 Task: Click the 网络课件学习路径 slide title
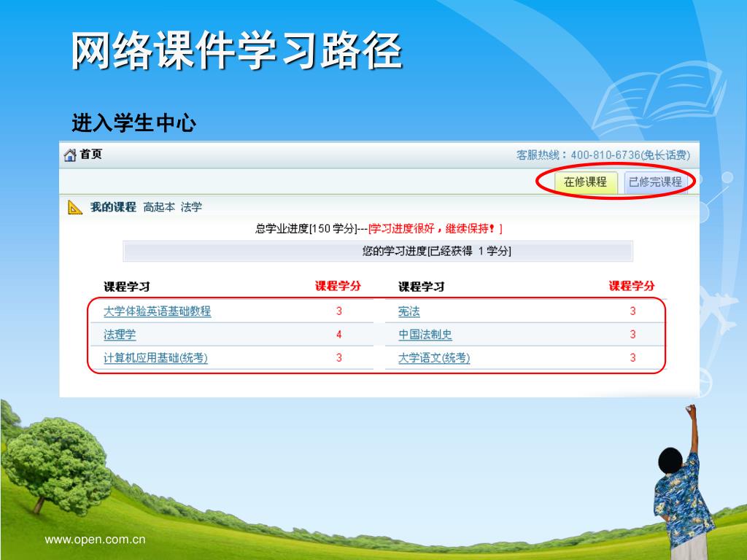click(237, 50)
